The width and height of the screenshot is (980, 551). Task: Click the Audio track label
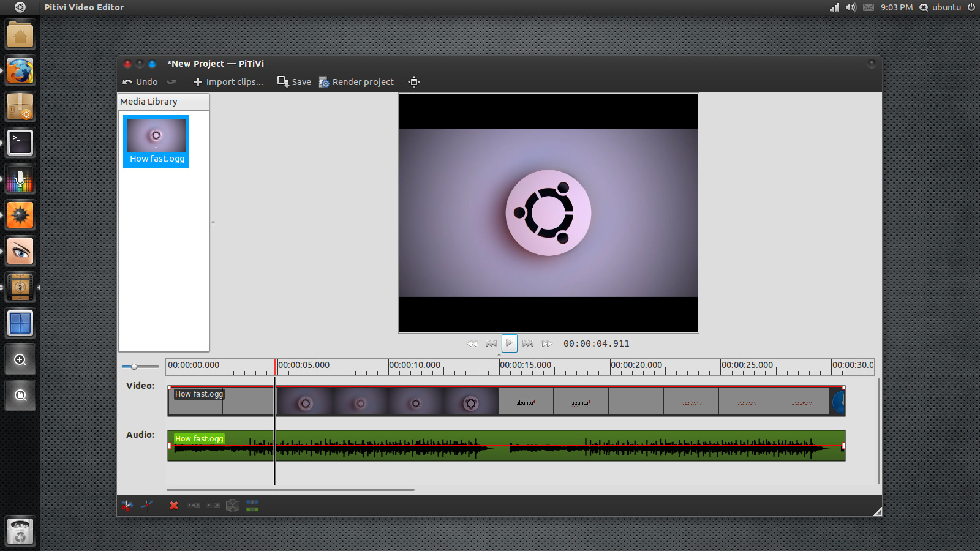(140, 435)
